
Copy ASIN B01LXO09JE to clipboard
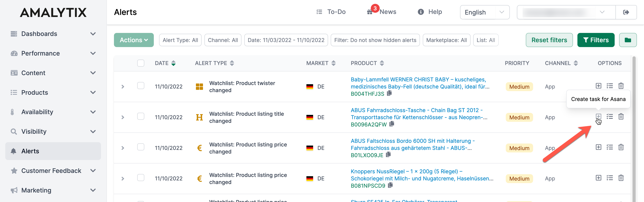coord(388,155)
